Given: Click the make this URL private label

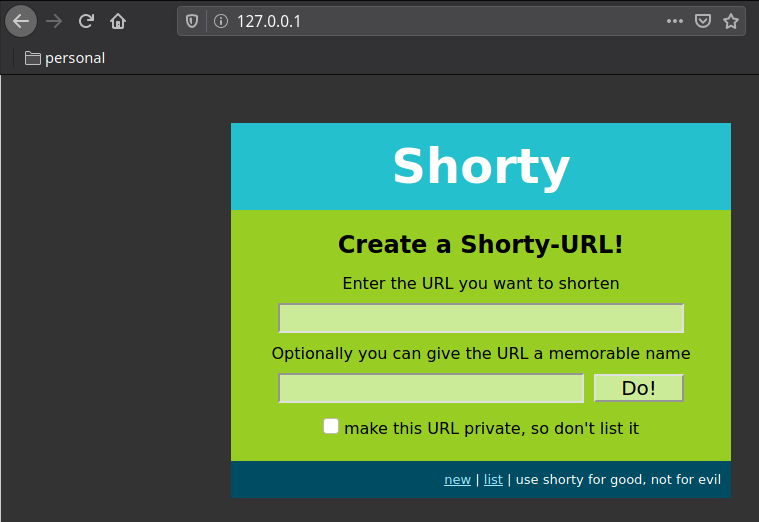Looking at the screenshot, I should 491,428.
